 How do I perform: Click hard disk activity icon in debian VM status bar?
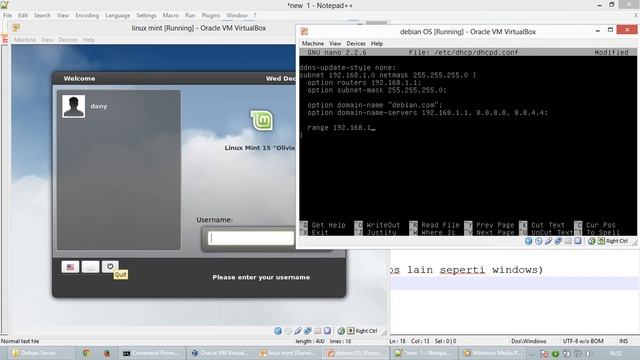pyautogui.click(x=529, y=241)
